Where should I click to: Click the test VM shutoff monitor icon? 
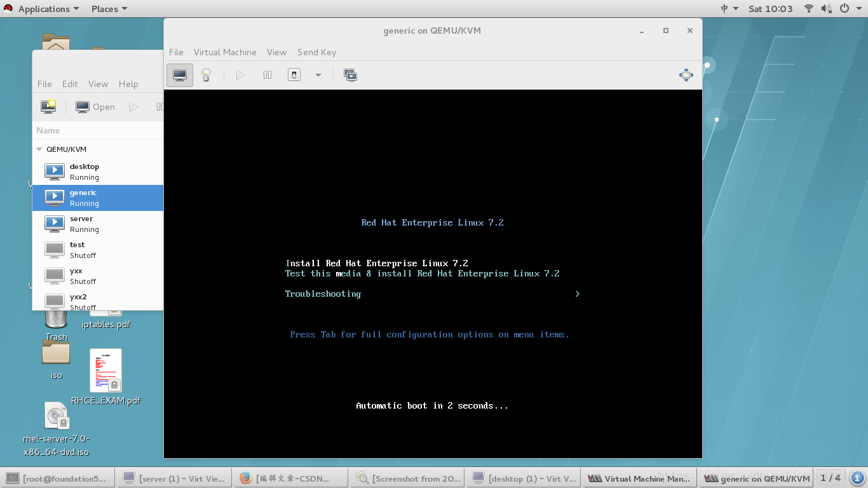click(x=55, y=250)
